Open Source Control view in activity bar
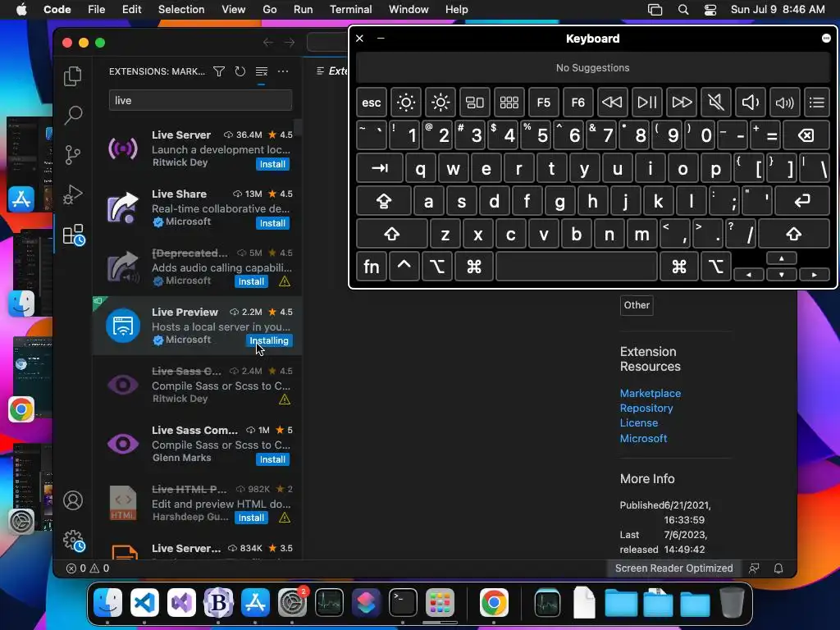This screenshot has width=840, height=630. point(73,155)
